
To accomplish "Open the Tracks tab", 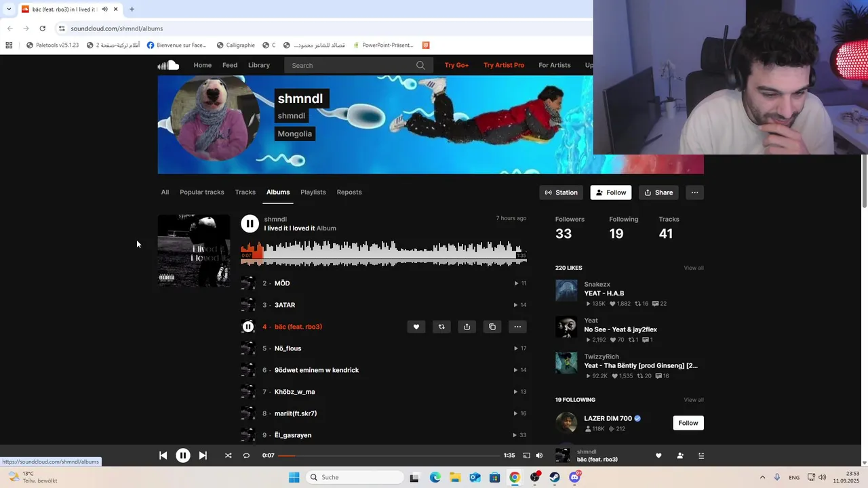I will coord(245,192).
